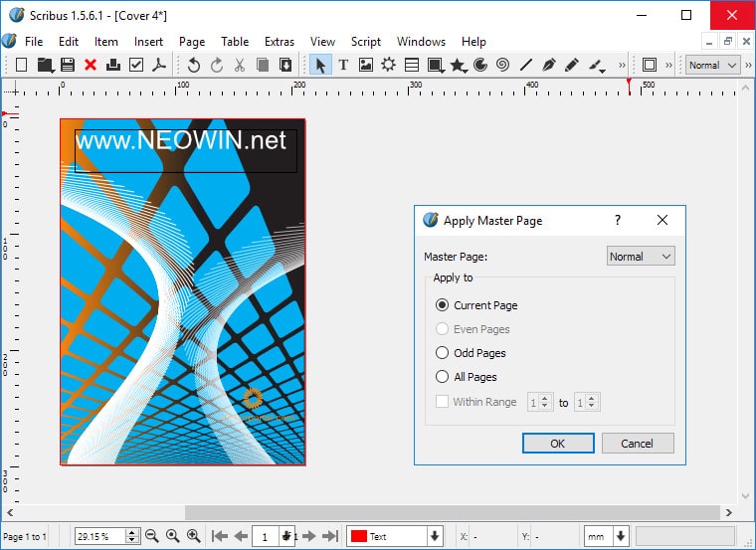The width and height of the screenshot is (756, 550).
Task: Click Cancel in Apply Master Page dialog
Action: coord(638,443)
